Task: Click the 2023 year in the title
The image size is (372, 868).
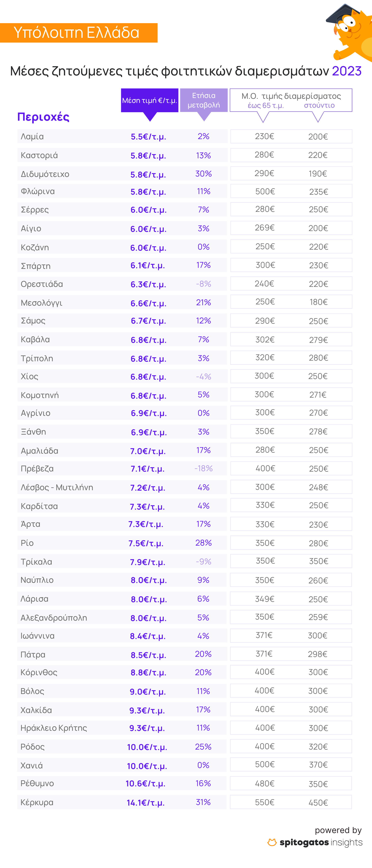Action: pos(346,71)
